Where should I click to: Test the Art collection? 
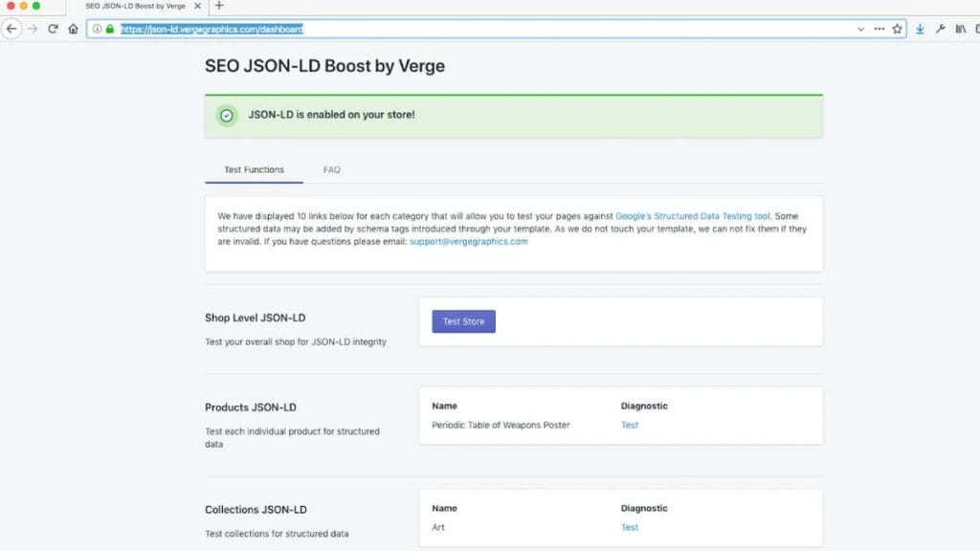(x=630, y=528)
